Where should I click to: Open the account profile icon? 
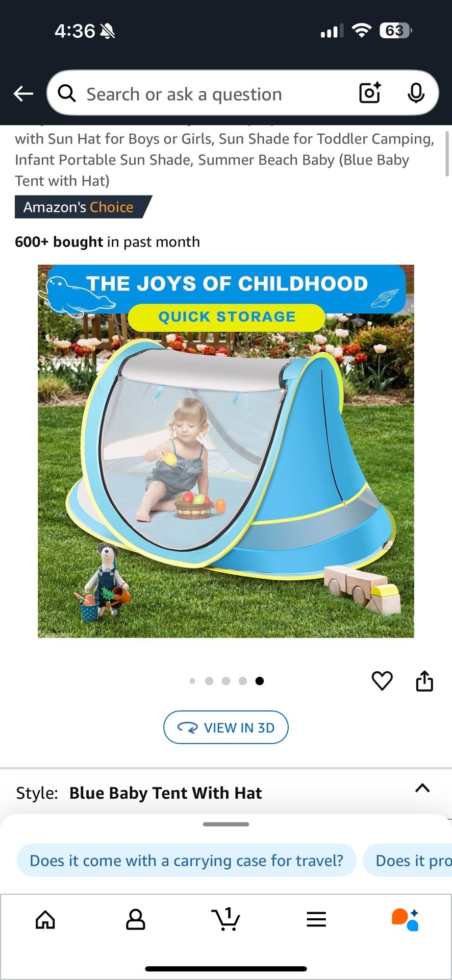coord(136,919)
